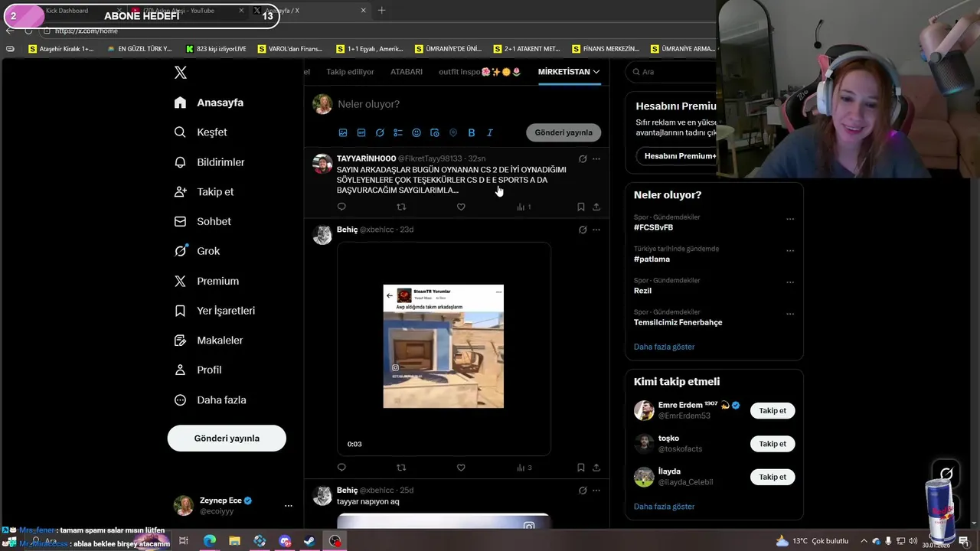Image resolution: width=980 pixels, height=551 pixels.
Task: Click the X logo in sidebar
Action: click(181, 73)
